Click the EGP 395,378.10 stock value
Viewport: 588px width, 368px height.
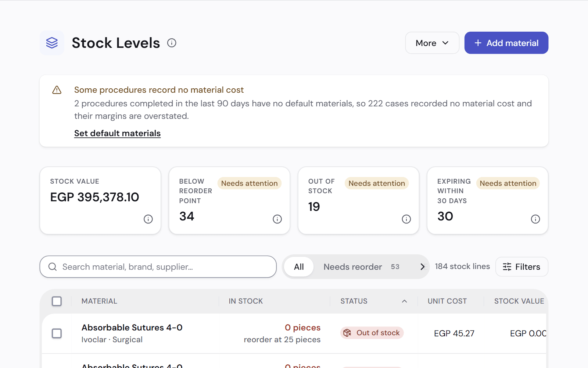click(94, 197)
